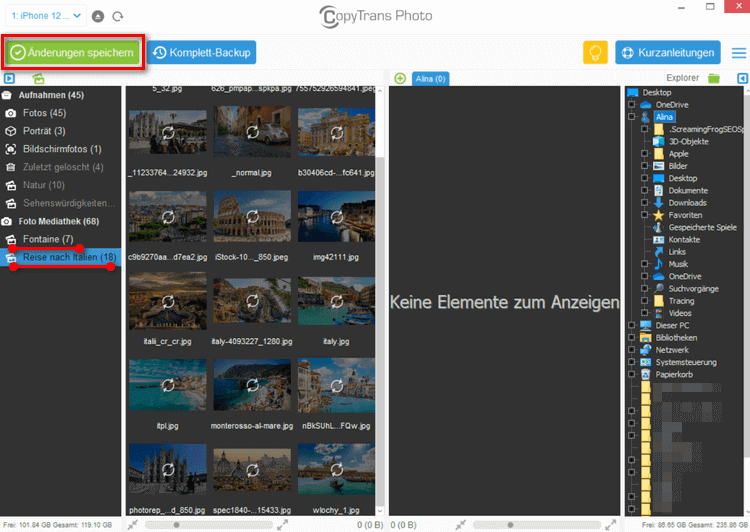Image resolution: width=750 pixels, height=532 pixels.
Task: Open the Fontaine (7) album
Action: pos(48,239)
